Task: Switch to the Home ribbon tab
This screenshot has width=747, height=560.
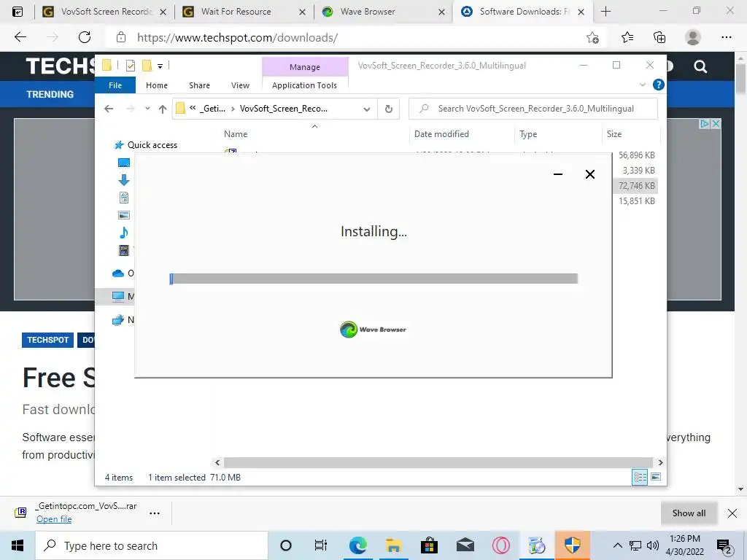Action: pyautogui.click(x=157, y=85)
